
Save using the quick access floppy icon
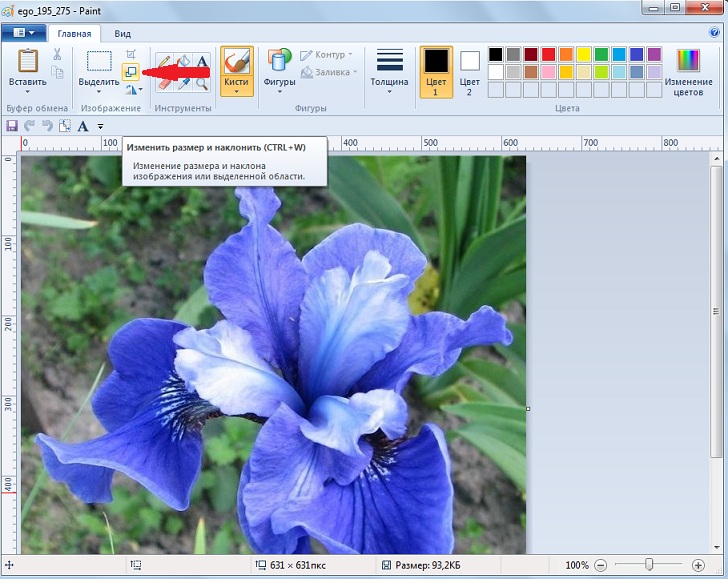click(x=12, y=126)
